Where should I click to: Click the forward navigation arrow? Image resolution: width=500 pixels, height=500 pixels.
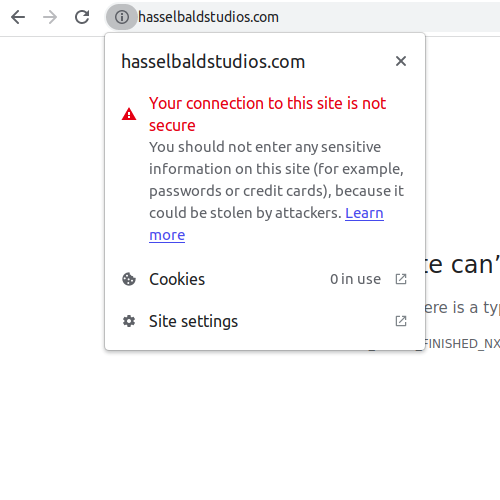(x=50, y=17)
